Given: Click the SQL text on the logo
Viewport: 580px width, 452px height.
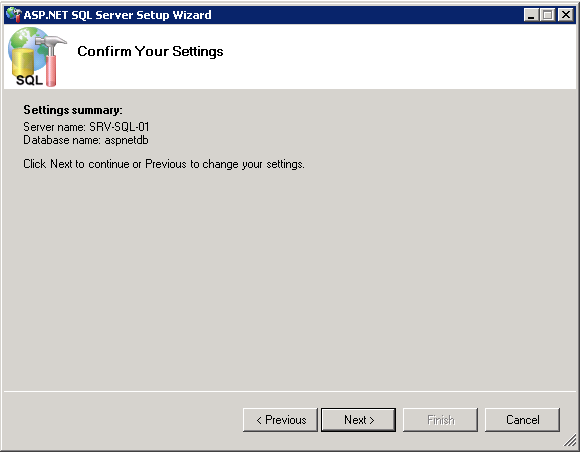Looking at the screenshot, I should (29, 80).
